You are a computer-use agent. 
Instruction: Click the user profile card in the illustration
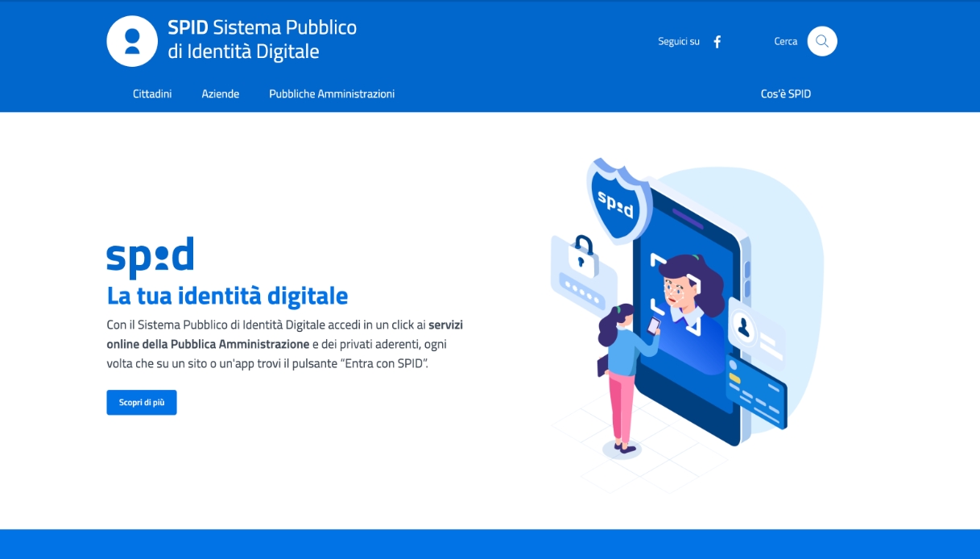pyautogui.click(x=755, y=332)
